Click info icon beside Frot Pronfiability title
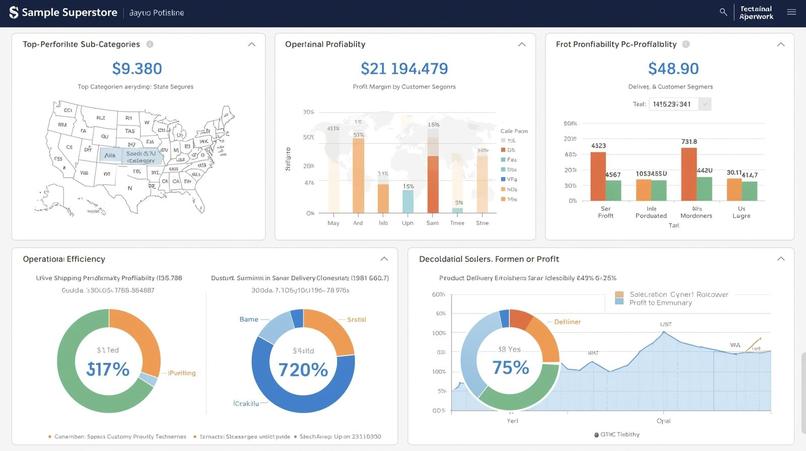806x451 pixels. 686,44
